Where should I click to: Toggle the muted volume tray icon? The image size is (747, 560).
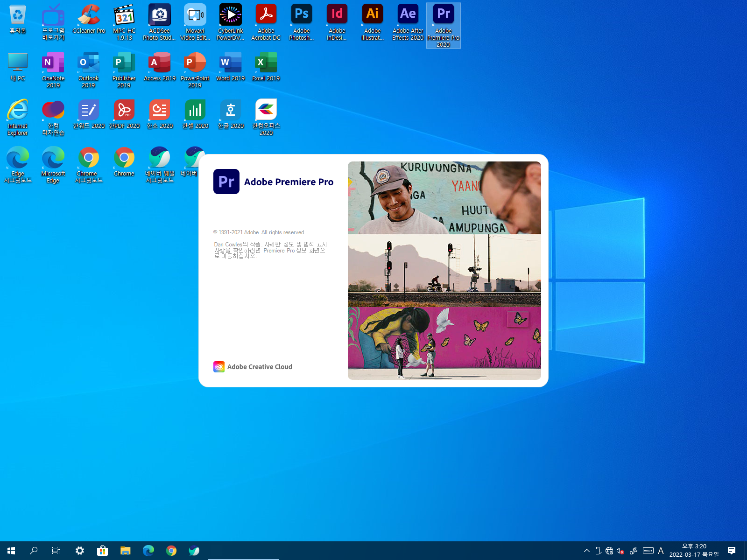[x=620, y=551]
